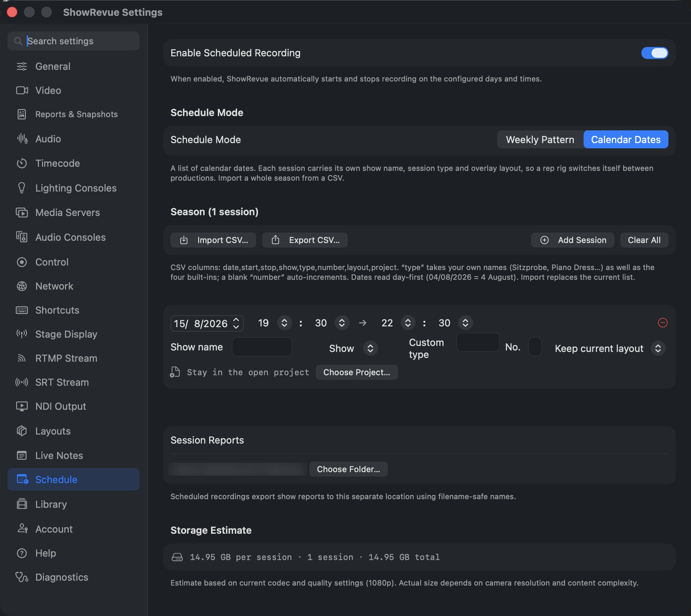Click the Show name text field
The height and width of the screenshot is (616, 691).
point(262,347)
